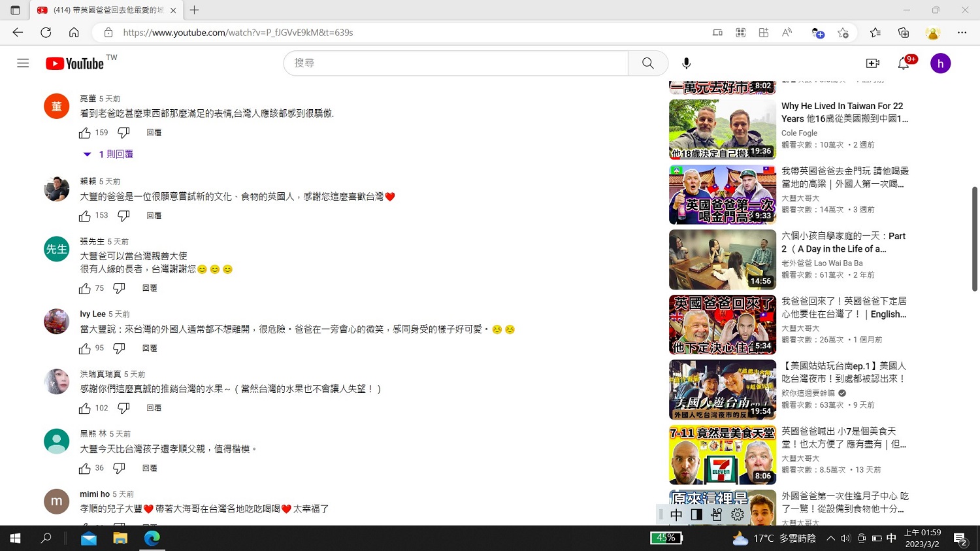The width and height of the screenshot is (980, 551).
Task: Like 張先生's comment with 75 likes
Action: click(x=85, y=288)
